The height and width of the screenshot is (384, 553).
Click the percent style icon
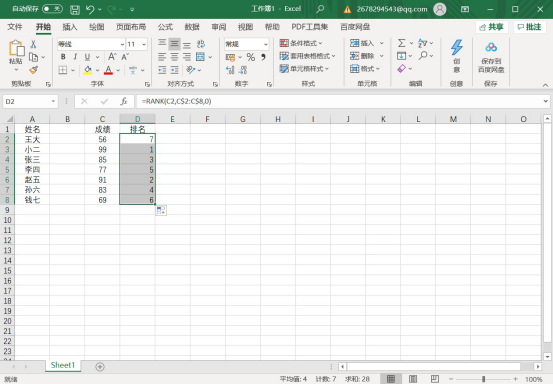[250, 57]
